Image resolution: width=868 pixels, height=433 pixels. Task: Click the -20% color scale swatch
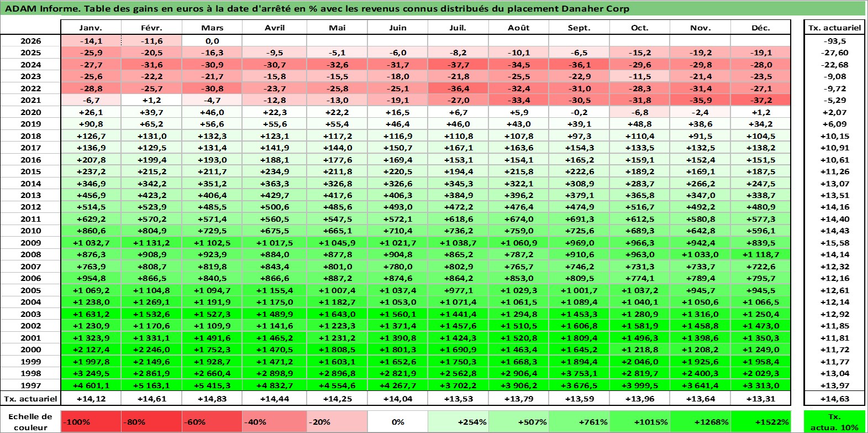pos(337,422)
